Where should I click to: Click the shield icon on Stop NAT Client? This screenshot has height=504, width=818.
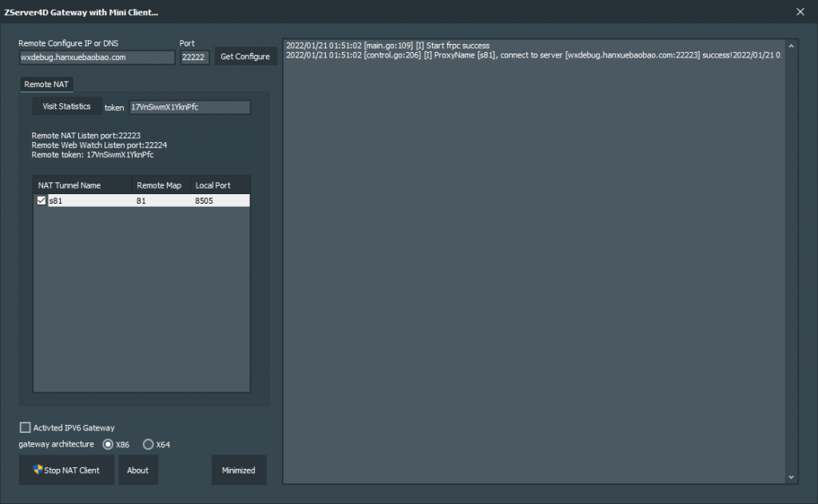[38, 470]
